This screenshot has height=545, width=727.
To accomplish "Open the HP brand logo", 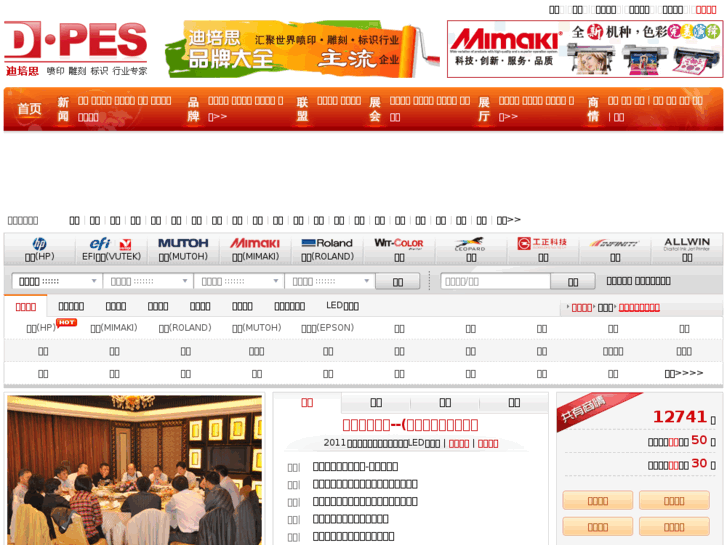I will (39, 244).
